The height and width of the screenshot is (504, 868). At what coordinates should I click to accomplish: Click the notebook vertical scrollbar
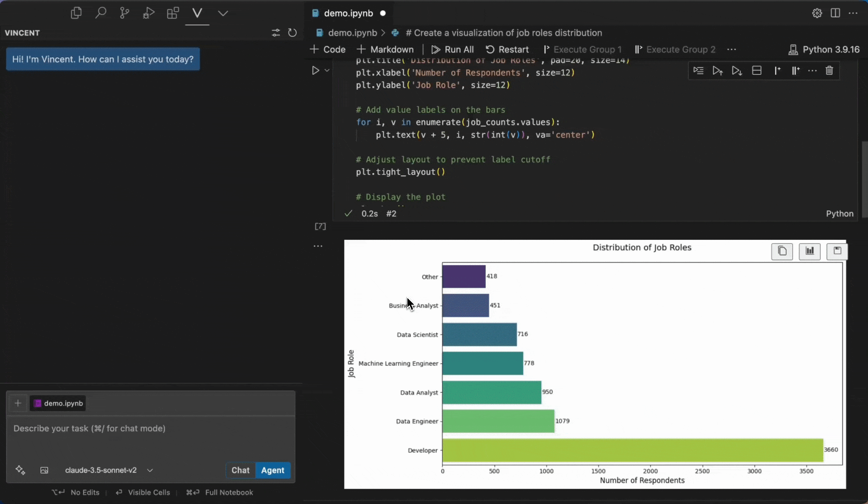click(x=864, y=179)
